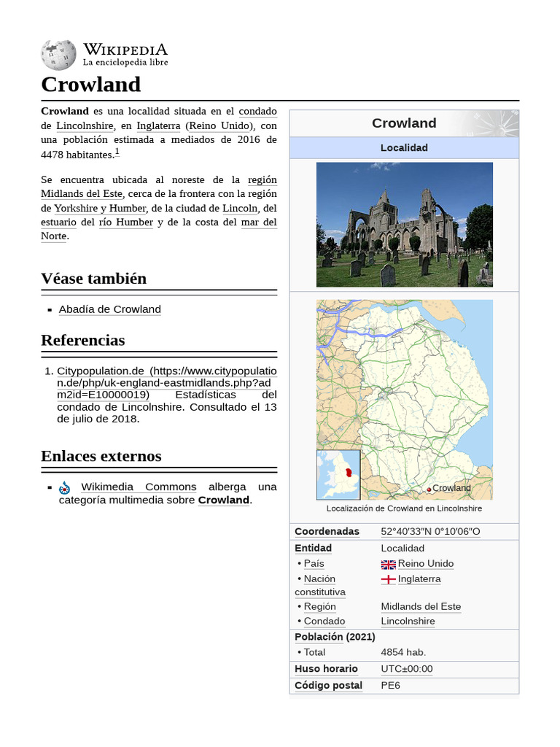The width and height of the screenshot is (560, 747).
Task: Click the 'Población (2021)' infobox header
Action: pos(335,637)
